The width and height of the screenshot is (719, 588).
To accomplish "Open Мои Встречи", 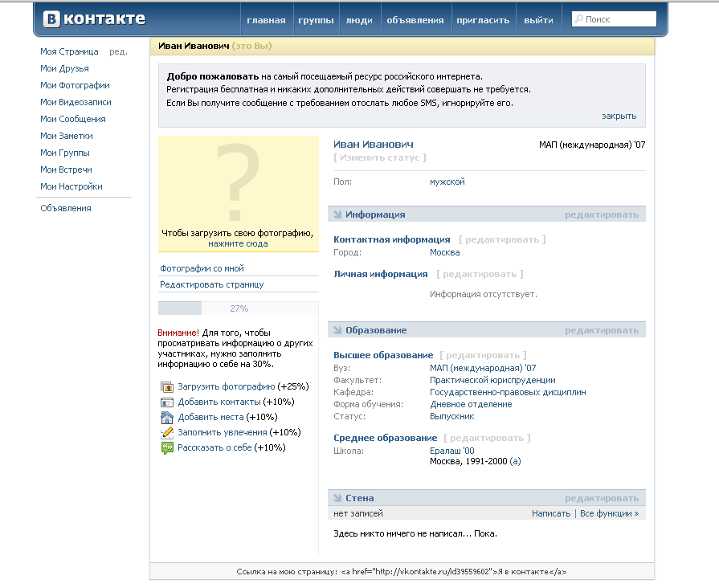I will (66, 169).
